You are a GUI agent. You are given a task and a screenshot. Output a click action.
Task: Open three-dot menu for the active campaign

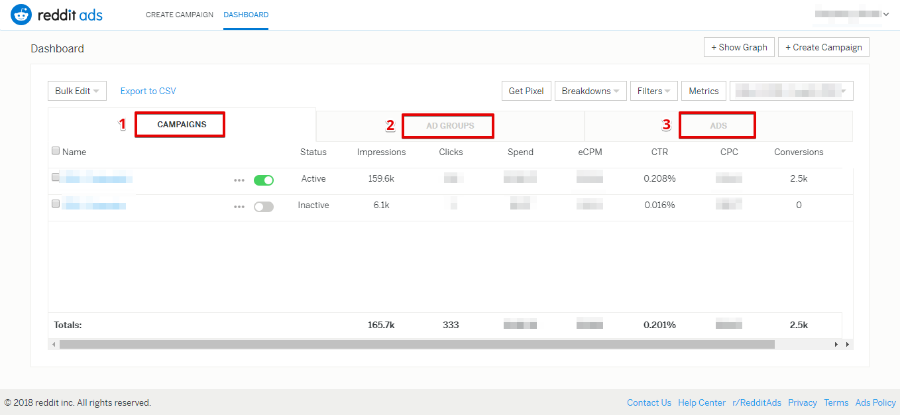click(x=239, y=181)
